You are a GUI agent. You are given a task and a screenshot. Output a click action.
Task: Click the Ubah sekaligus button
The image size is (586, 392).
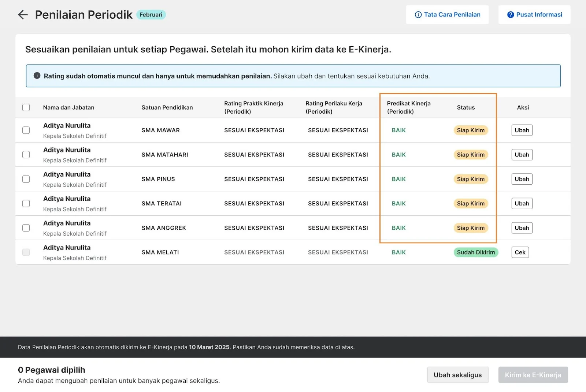click(x=458, y=375)
